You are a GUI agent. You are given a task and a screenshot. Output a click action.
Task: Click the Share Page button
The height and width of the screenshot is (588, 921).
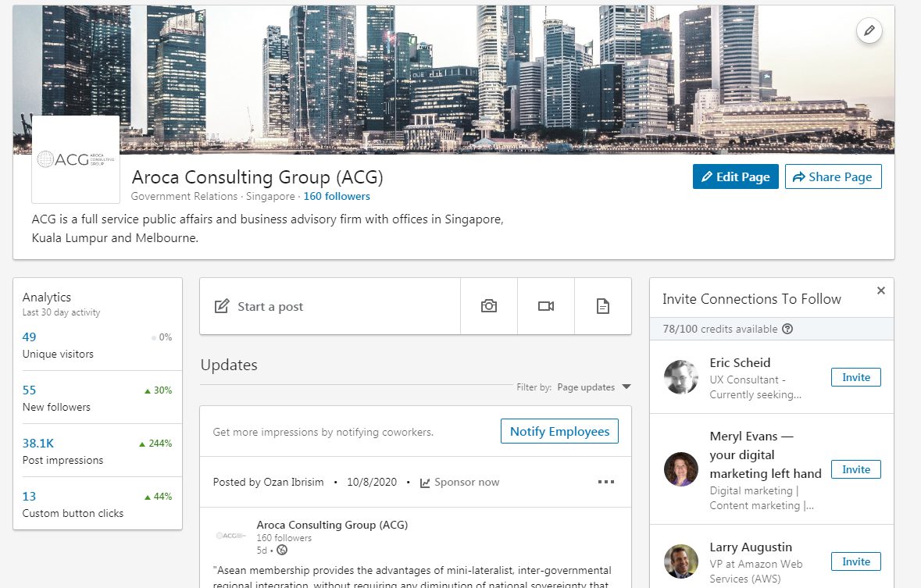(x=833, y=176)
